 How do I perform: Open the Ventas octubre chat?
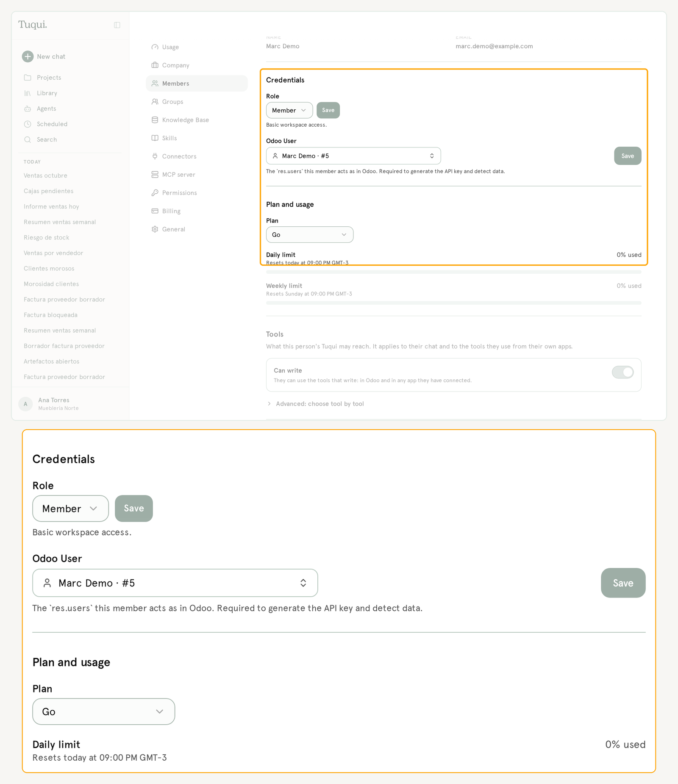45,175
